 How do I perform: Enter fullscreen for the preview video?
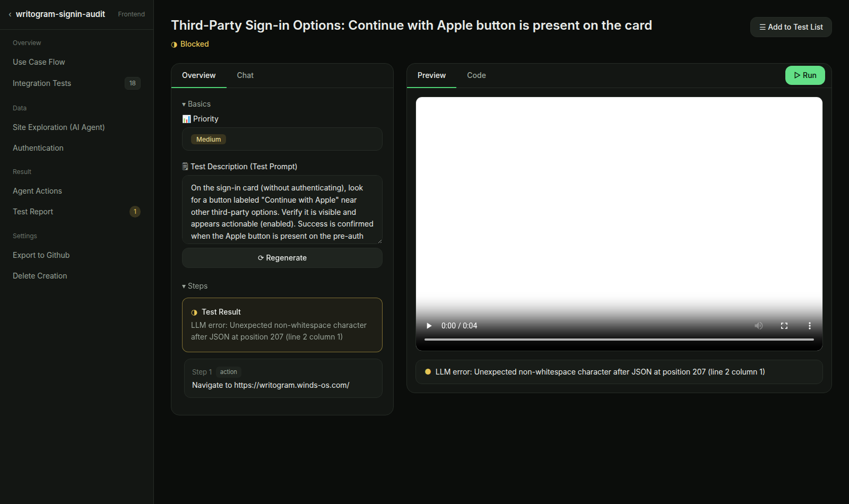click(784, 326)
